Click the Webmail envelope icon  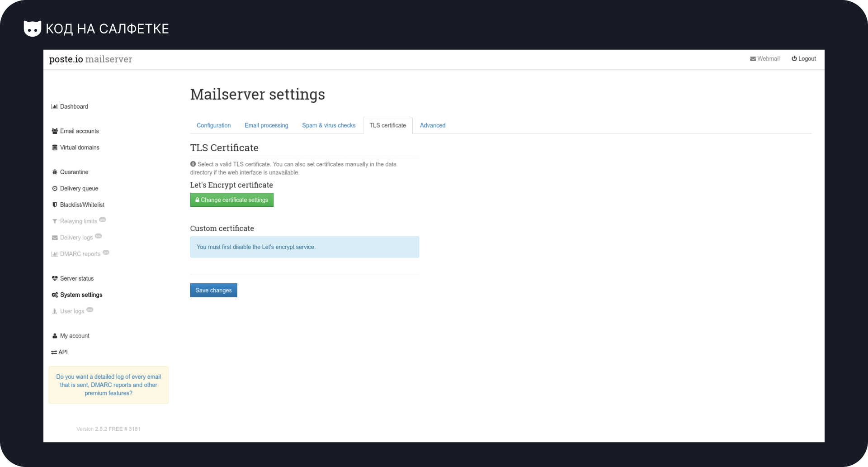753,59
